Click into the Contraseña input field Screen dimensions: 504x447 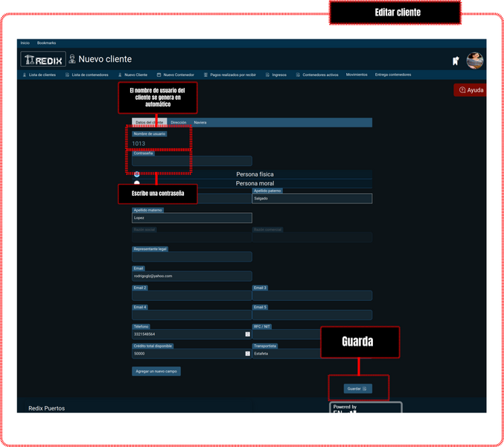coord(192,161)
